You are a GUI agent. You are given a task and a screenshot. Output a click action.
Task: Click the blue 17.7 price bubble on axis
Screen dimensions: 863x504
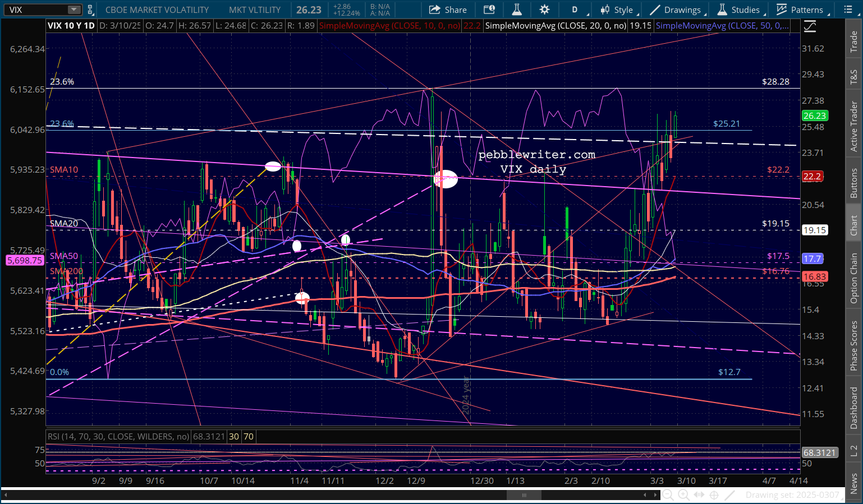click(x=812, y=258)
